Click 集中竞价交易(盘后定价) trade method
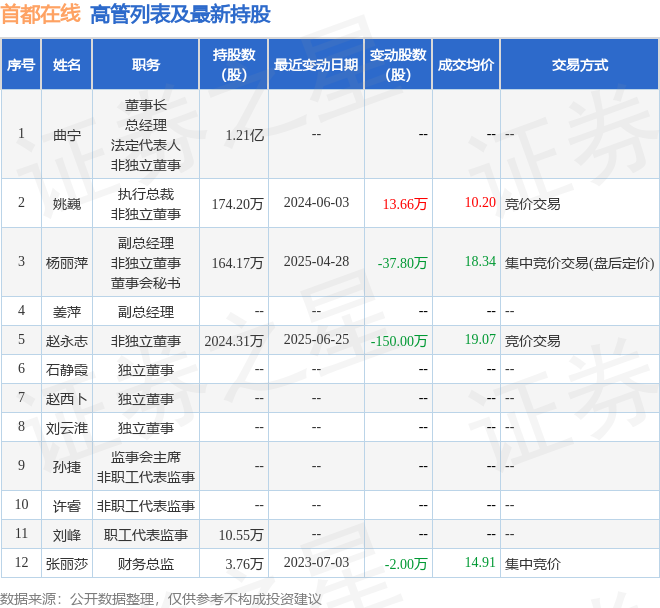Screen dimensions: 660x608 [580, 263]
